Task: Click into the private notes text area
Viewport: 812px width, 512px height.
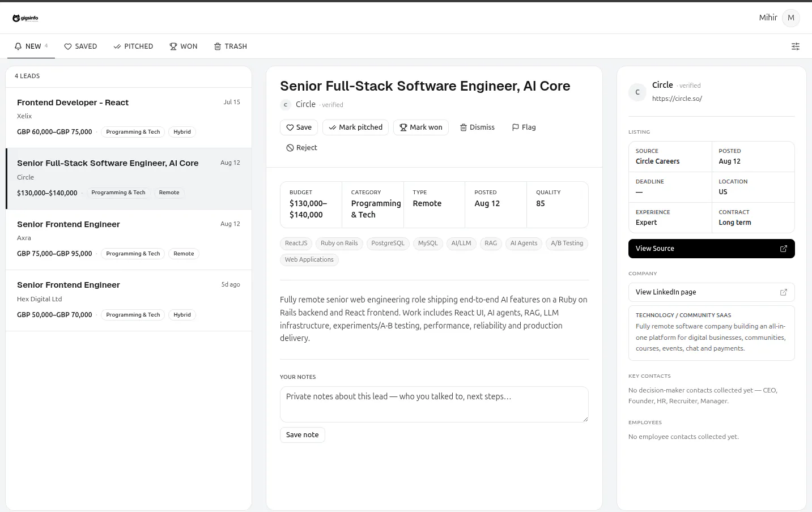Action: point(434,404)
